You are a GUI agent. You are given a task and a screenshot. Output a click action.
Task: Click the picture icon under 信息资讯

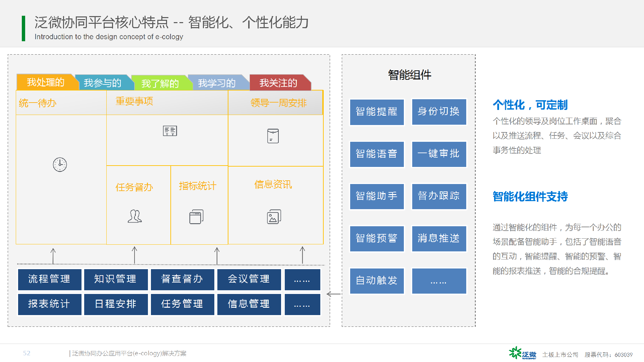coord(274,217)
